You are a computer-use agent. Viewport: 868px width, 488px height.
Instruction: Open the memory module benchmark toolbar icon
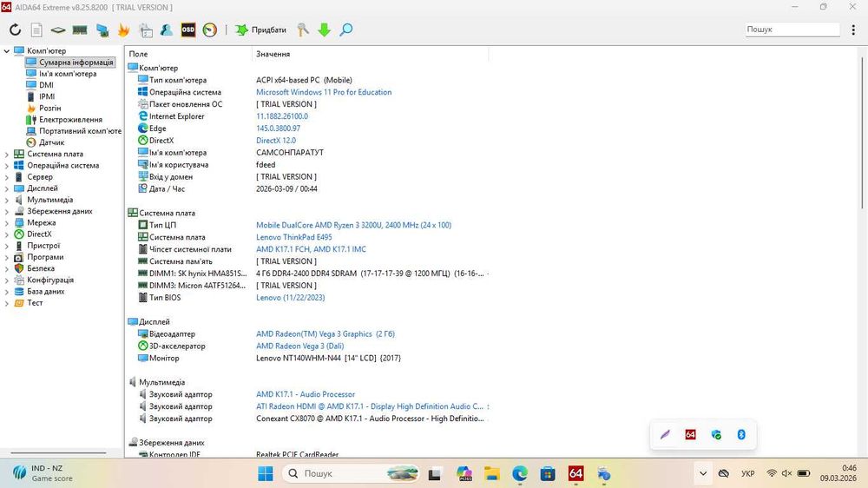point(80,30)
